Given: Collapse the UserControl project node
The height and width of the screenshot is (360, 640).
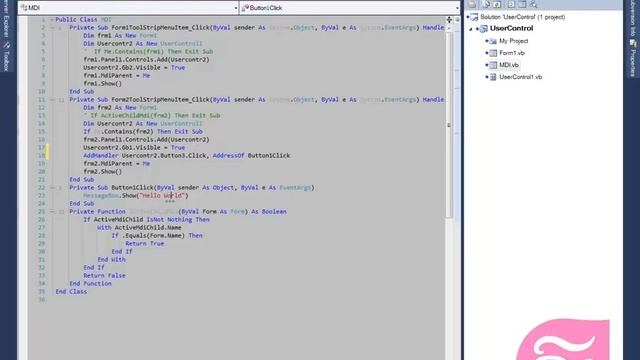Looking at the screenshot, I should click(x=471, y=29).
